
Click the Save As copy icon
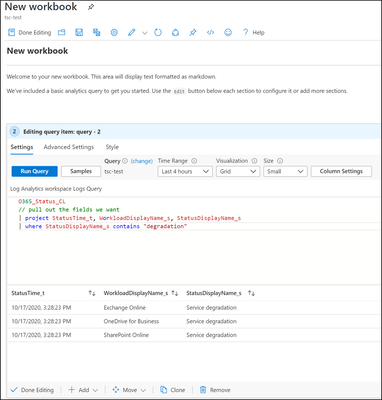pyautogui.click(x=97, y=32)
